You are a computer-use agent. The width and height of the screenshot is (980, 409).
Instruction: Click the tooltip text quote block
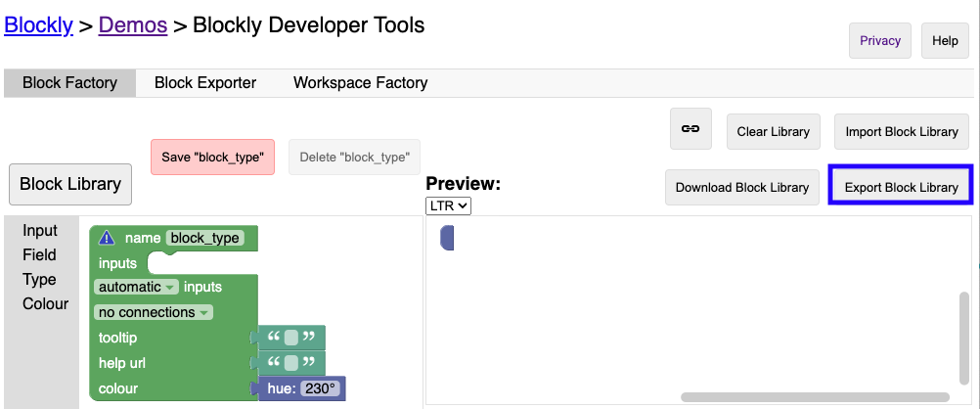pyautogui.click(x=292, y=339)
